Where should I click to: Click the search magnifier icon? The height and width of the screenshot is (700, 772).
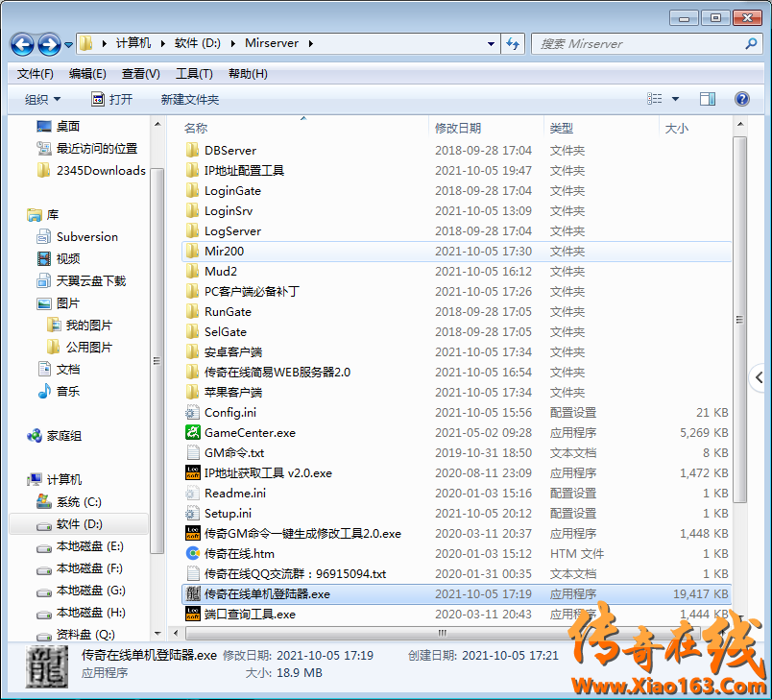point(751,44)
